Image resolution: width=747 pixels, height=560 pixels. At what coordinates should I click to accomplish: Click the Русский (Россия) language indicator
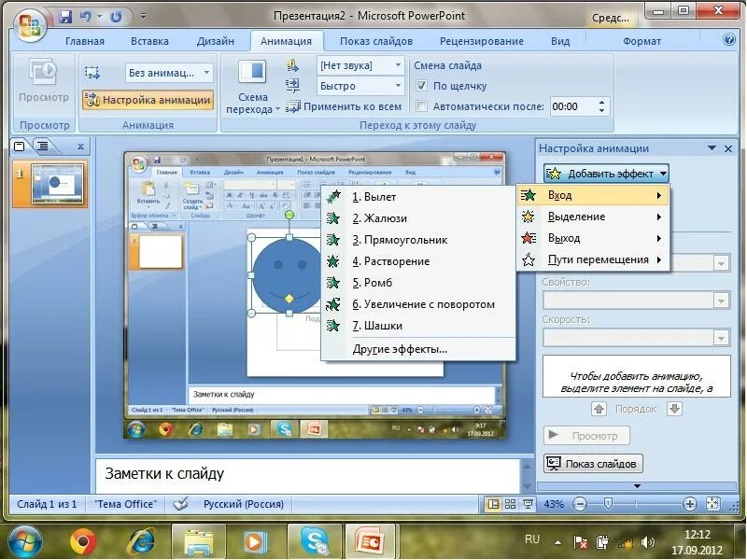(243, 504)
